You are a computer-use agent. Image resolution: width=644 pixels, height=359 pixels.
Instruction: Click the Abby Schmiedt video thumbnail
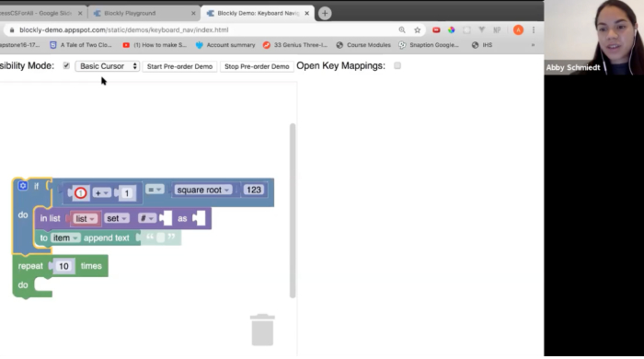coord(594,38)
